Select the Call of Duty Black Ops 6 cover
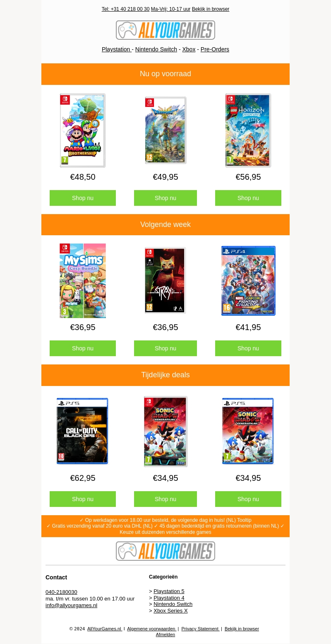 [82, 431]
